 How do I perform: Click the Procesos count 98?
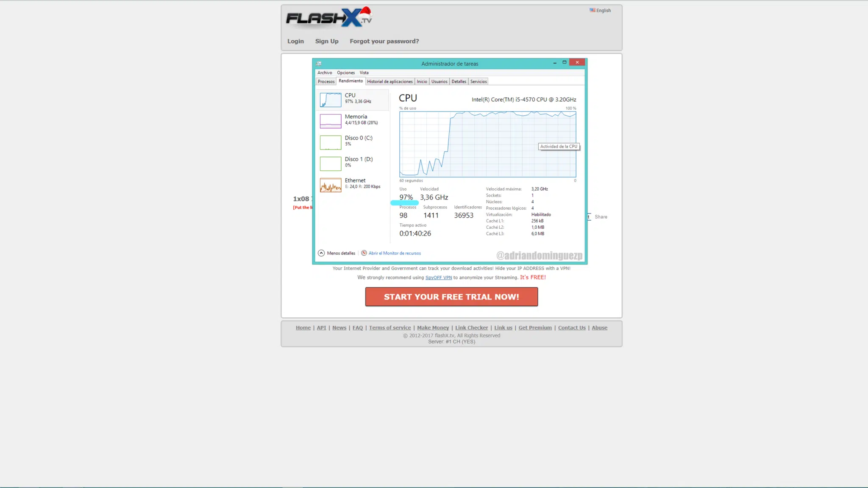point(403,216)
